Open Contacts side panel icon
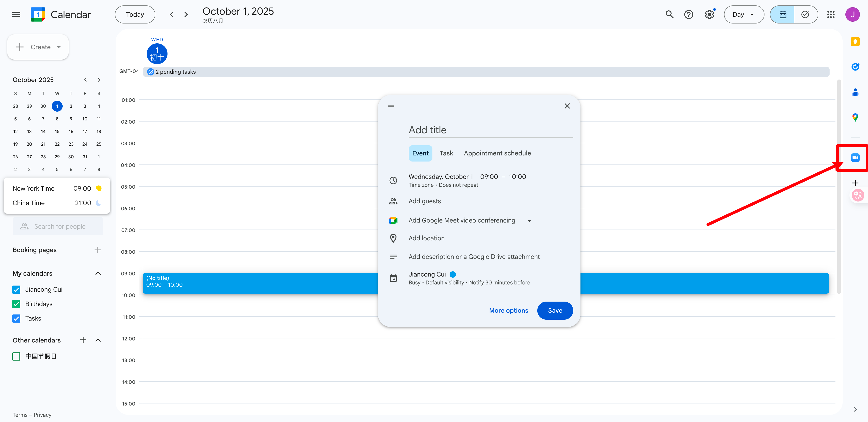The height and width of the screenshot is (422, 868). click(855, 92)
